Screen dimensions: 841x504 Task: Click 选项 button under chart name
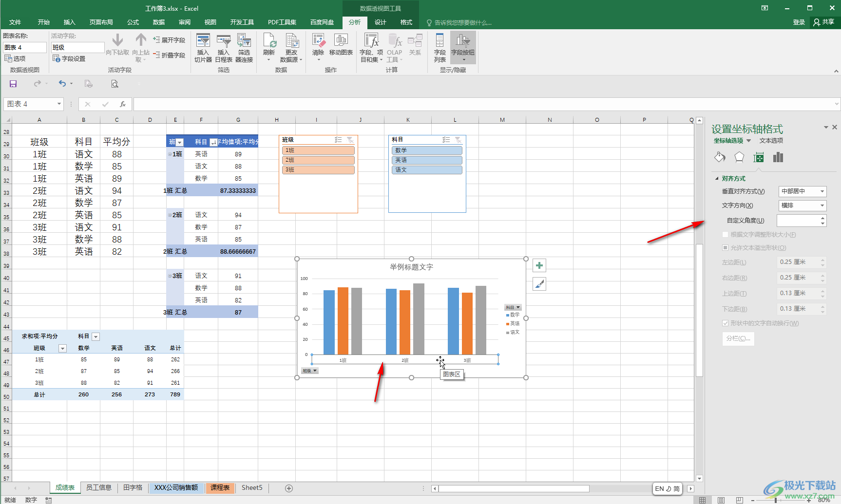pyautogui.click(x=15, y=58)
